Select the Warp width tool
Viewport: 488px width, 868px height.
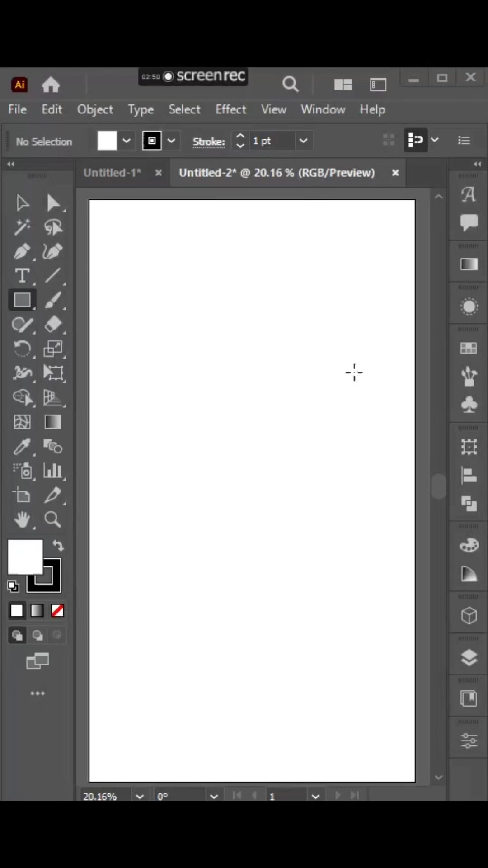tap(22, 373)
